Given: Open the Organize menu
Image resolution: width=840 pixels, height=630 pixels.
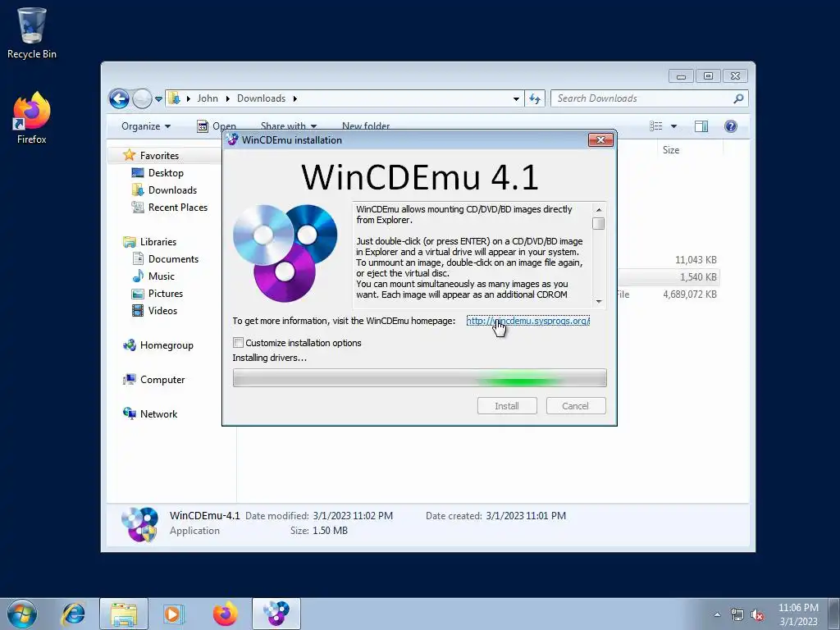Looking at the screenshot, I should [146, 126].
